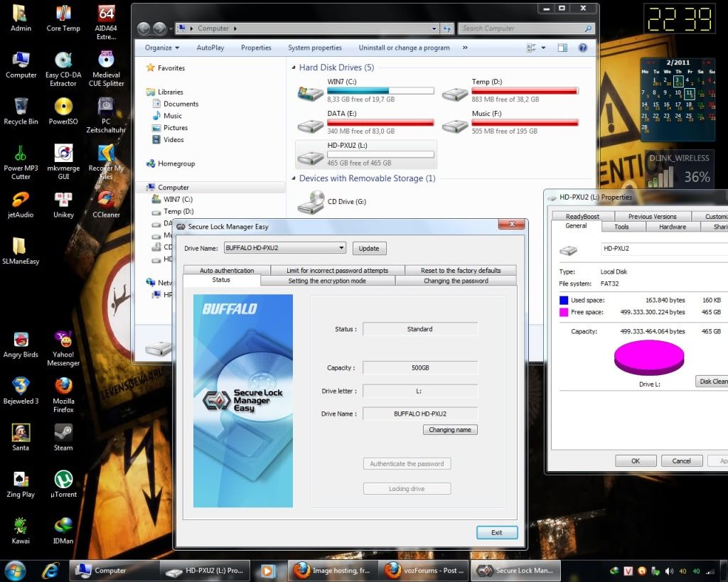Select the CD Drive (G:) item
Screen dimensions: 728x582
[332, 202]
